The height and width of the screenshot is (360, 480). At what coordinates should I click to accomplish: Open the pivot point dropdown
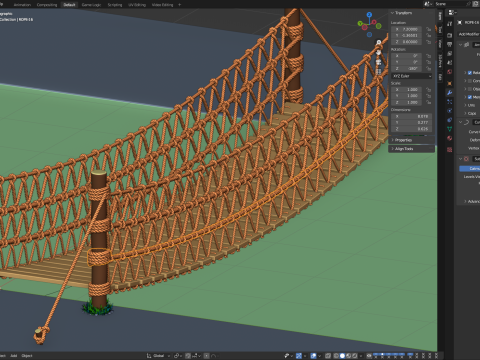point(178,356)
